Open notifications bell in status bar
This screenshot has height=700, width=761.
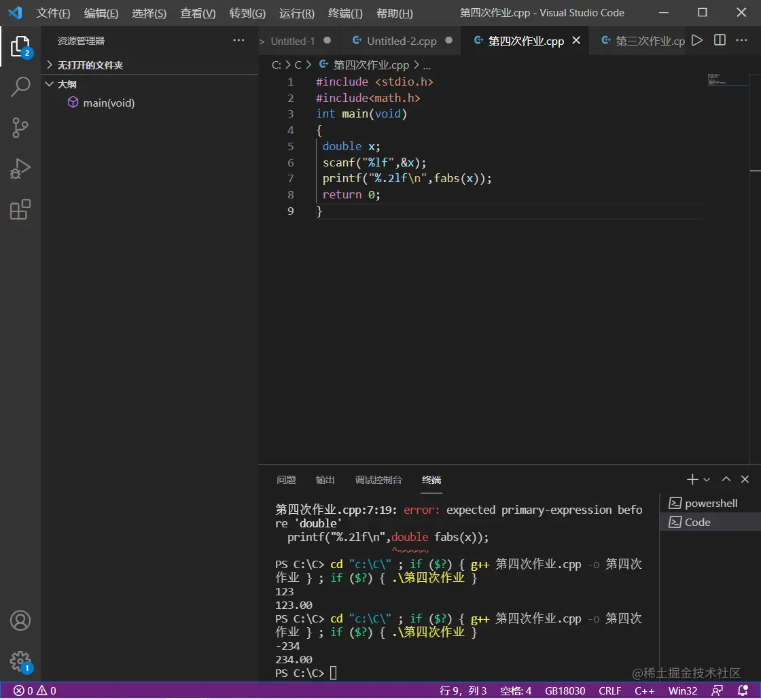point(743,690)
